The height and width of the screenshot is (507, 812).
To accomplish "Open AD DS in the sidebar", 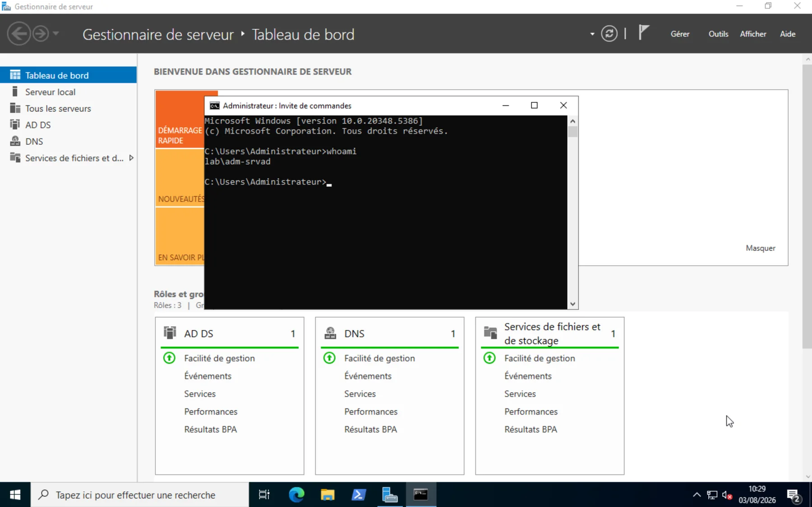I will [x=68, y=125].
